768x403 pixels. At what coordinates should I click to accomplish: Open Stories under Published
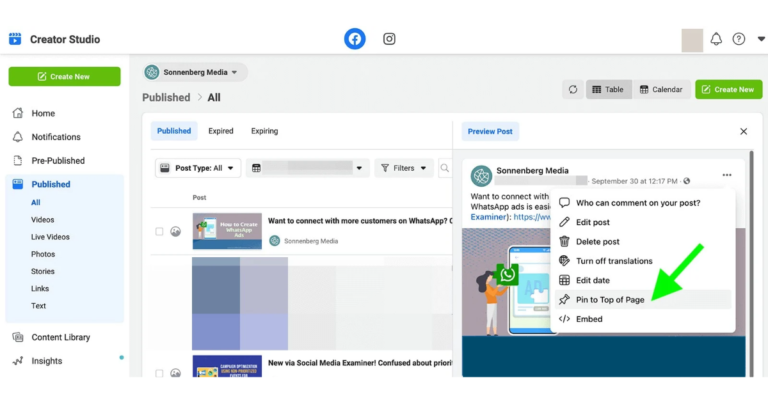pyautogui.click(x=43, y=271)
